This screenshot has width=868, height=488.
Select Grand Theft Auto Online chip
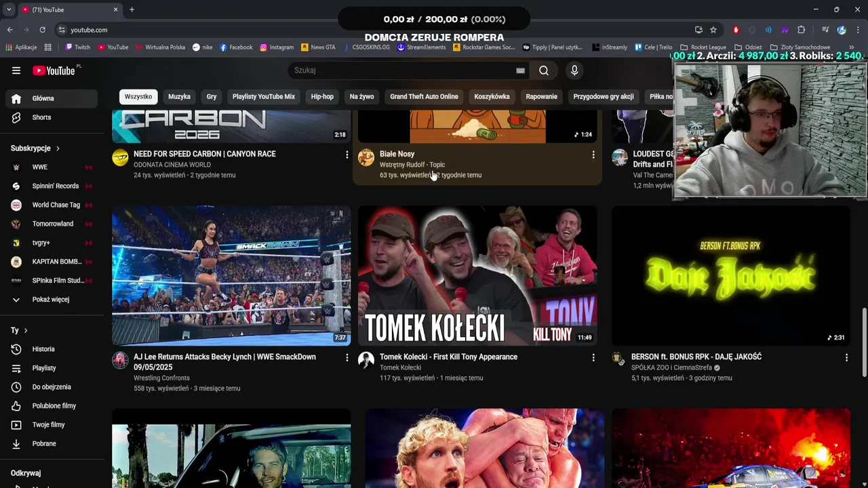click(x=424, y=97)
